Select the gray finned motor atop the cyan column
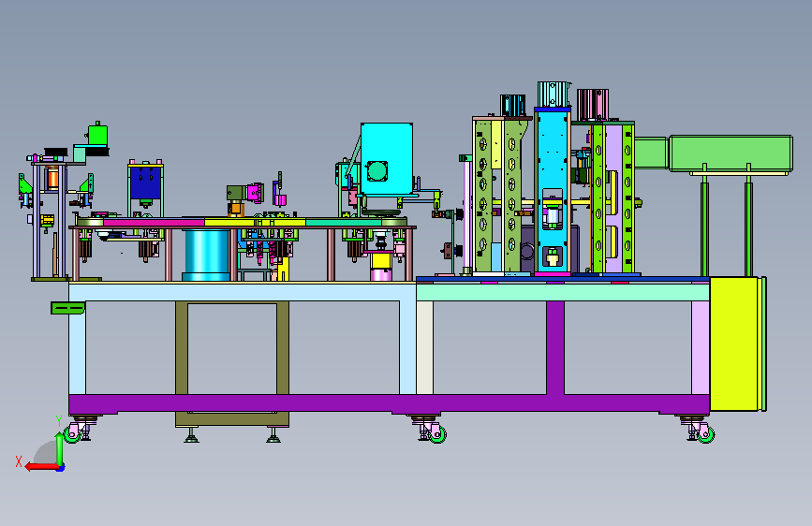 point(554,95)
